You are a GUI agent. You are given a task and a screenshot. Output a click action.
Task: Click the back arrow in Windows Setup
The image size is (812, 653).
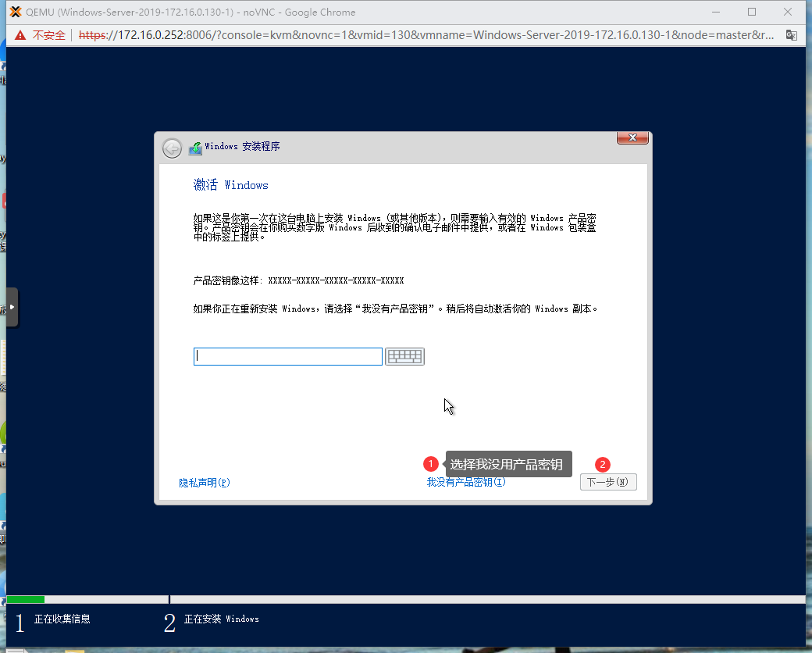(x=172, y=148)
